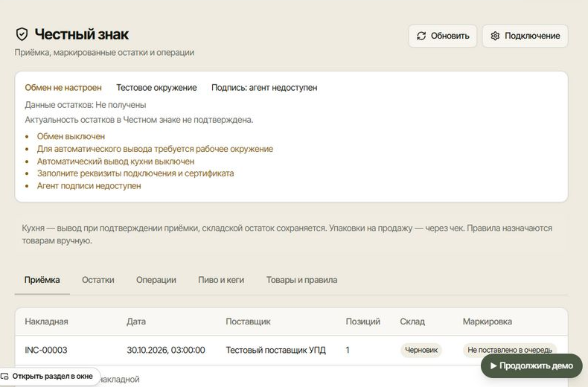Click Данные остатков: Не получены line
588x387 pixels.
86,105
